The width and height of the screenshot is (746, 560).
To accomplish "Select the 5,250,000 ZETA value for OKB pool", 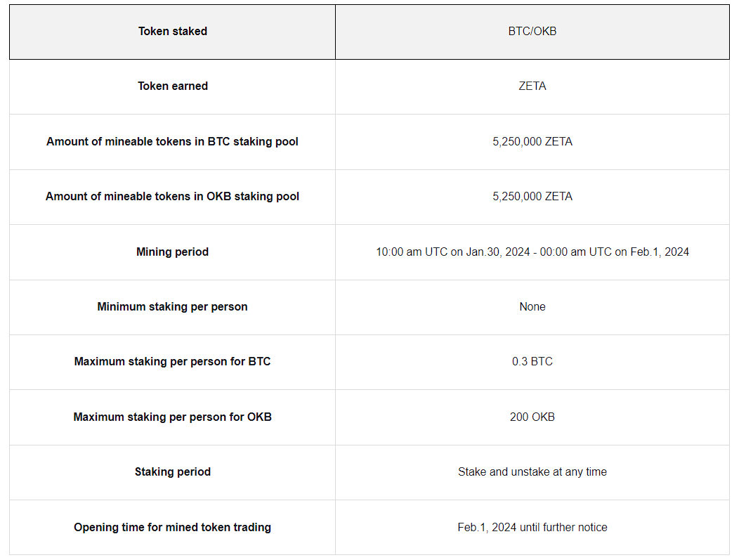I will (532, 196).
